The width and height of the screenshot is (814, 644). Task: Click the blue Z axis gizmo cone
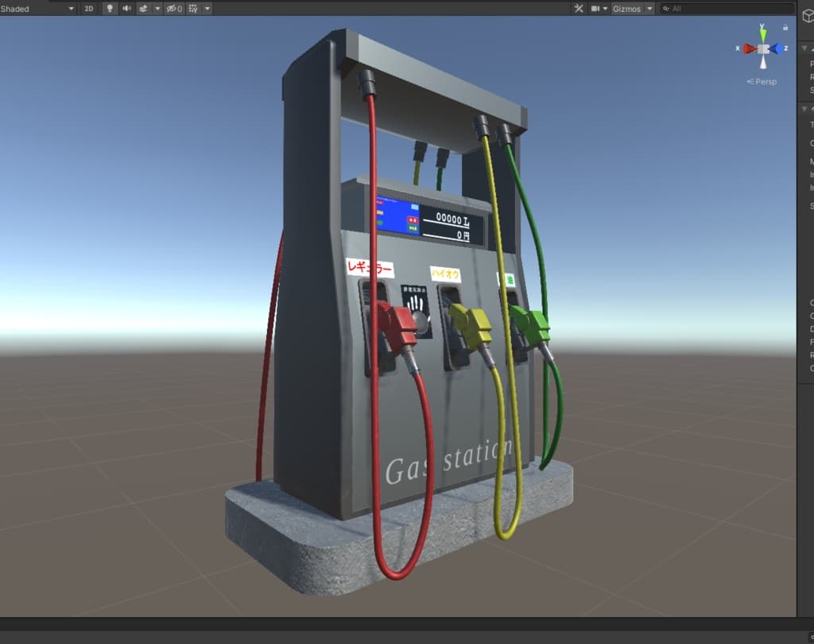coord(778,48)
